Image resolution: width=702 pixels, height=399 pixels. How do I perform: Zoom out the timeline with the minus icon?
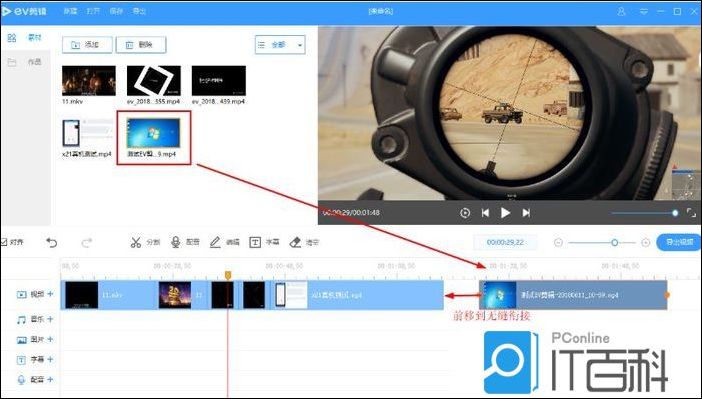click(x=558, y=243)
